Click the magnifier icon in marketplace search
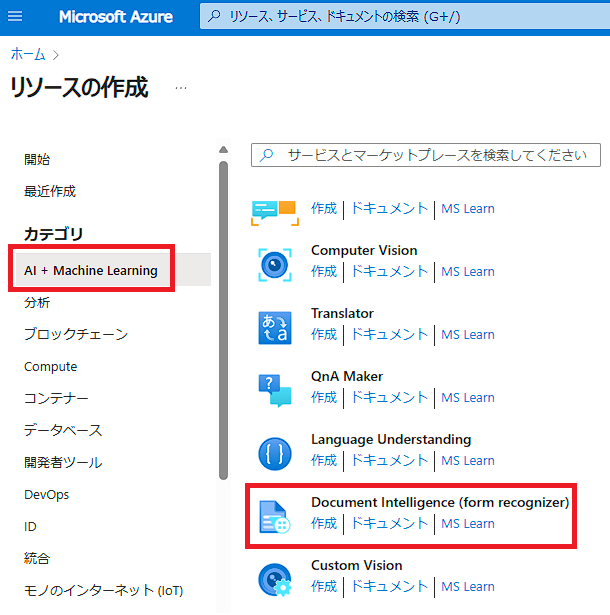610x615 pixels. tap(266, 155)
